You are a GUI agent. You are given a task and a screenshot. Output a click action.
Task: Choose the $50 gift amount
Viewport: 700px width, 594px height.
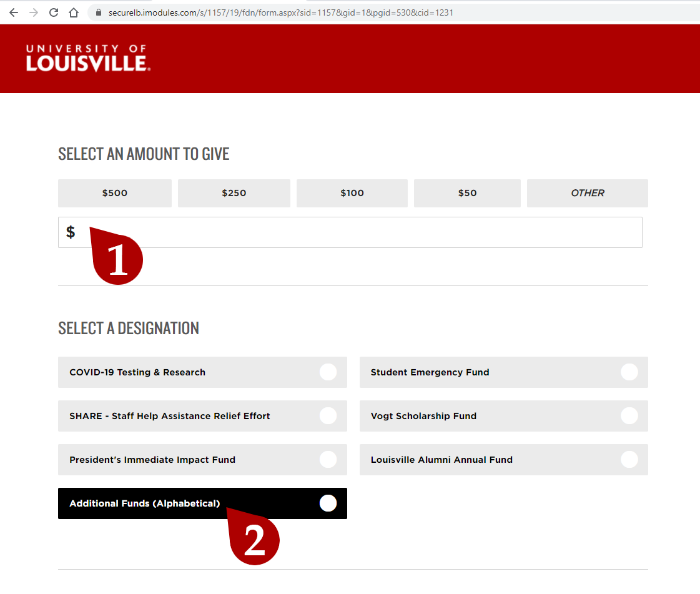467,193
